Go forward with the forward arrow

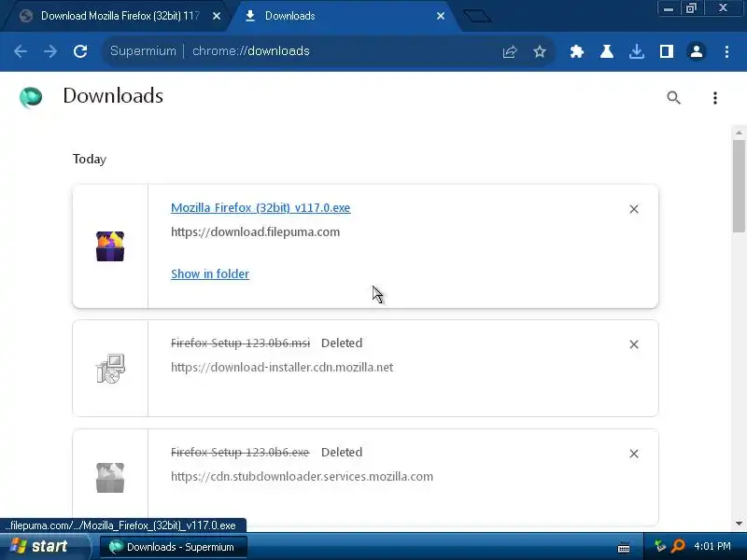pos(50,51)
